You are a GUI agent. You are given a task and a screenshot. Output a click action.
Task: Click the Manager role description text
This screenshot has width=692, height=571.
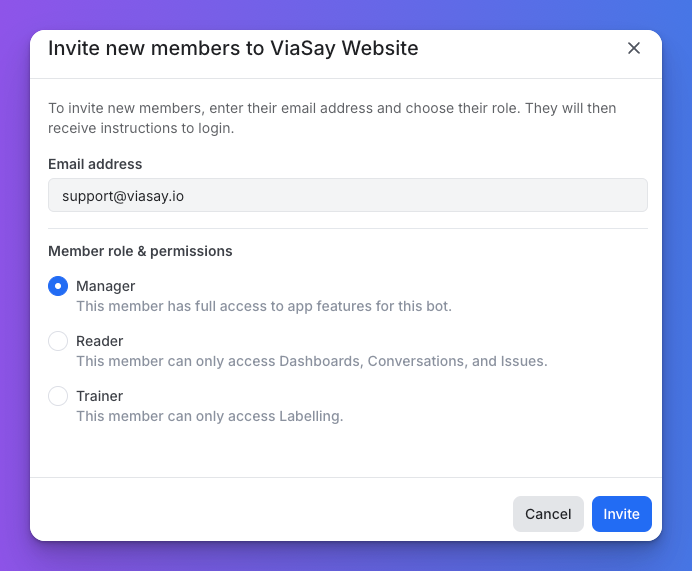pyautogui.click(x=264, y=306)
